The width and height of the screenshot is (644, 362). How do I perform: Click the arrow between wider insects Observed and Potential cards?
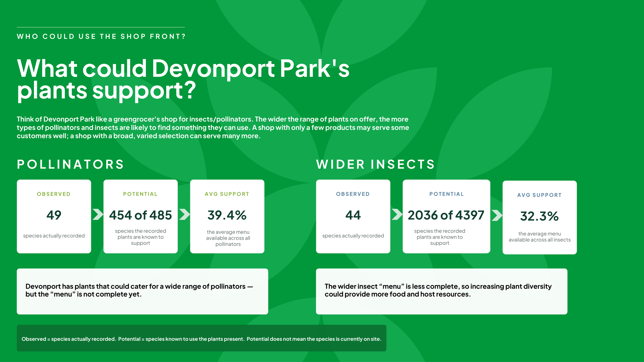pyautogui.click(x=397, y=214)
